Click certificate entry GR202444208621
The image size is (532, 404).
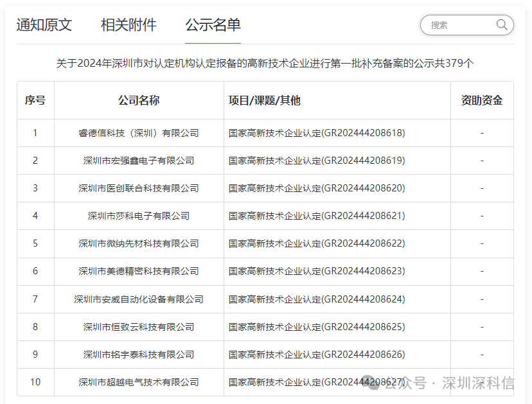pos(317,216)
